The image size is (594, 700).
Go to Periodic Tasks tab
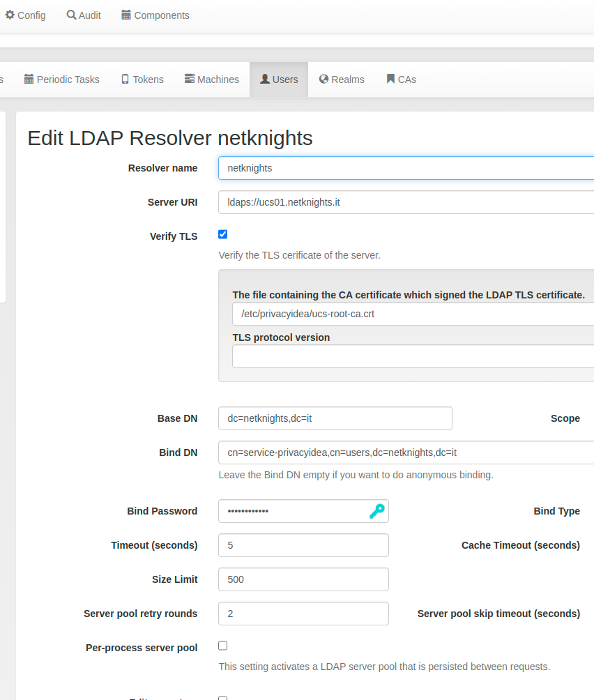[x=61, y=79]
